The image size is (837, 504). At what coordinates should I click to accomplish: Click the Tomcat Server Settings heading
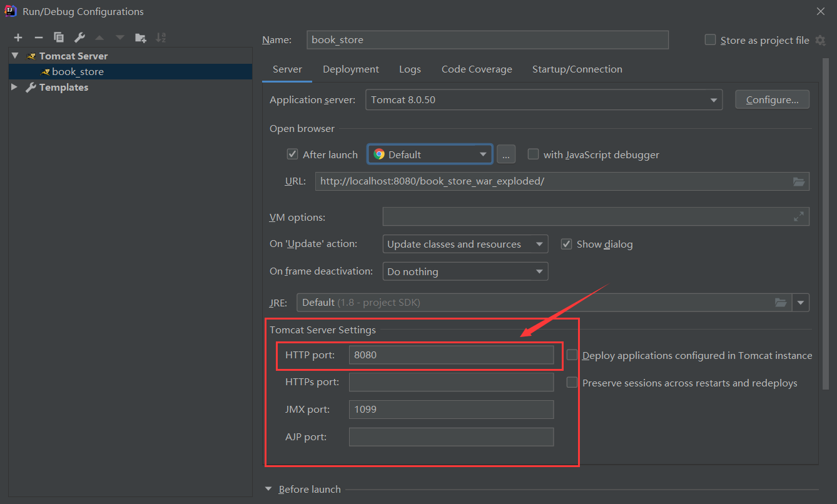323,330
